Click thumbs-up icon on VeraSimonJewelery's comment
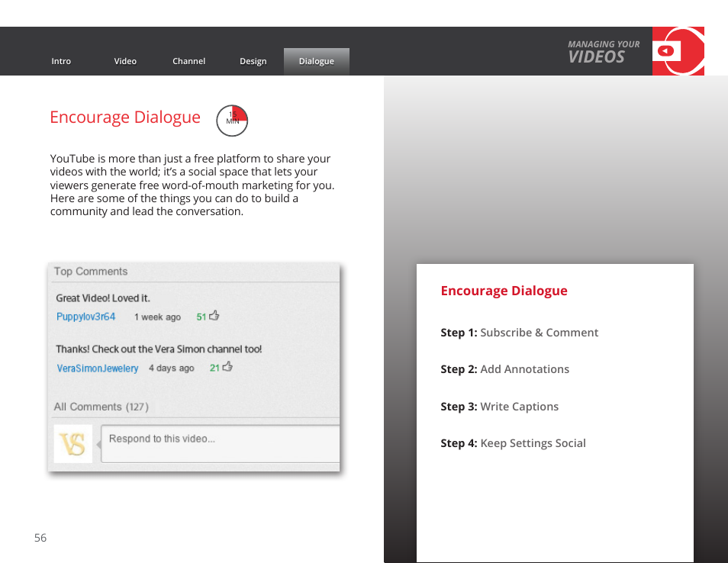The image size is (728, 563). point(227,367)
